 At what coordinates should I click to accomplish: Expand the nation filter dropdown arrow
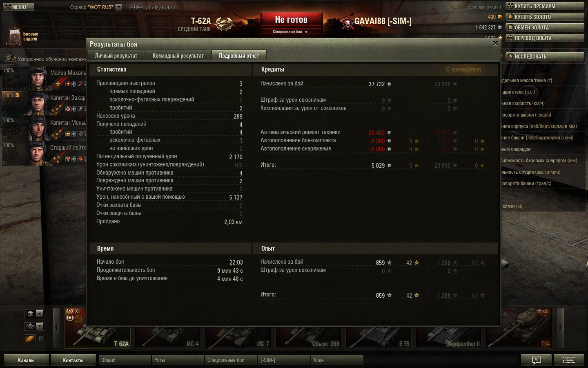[x=40, y=314]
